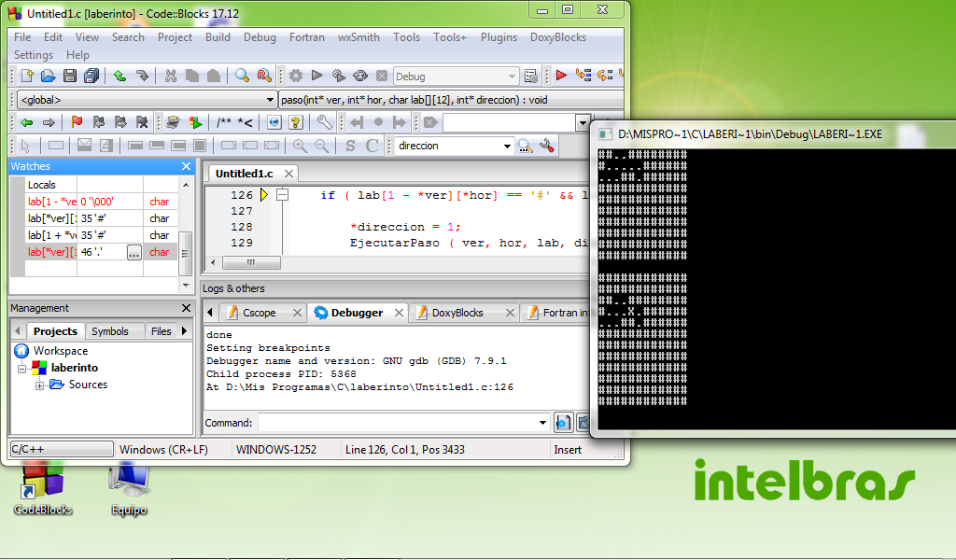This screenshot has height=560, width=956.
Task: Switch to the Cscope log tab
Action: (x=260, y=313)
